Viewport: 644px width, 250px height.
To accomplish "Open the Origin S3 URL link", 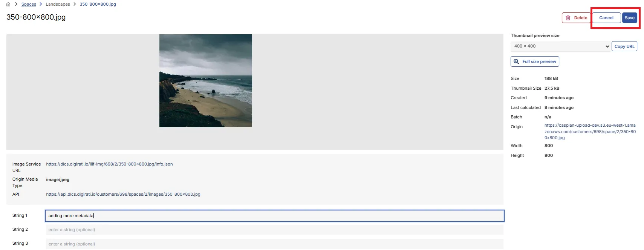I will tap(590, 131).
